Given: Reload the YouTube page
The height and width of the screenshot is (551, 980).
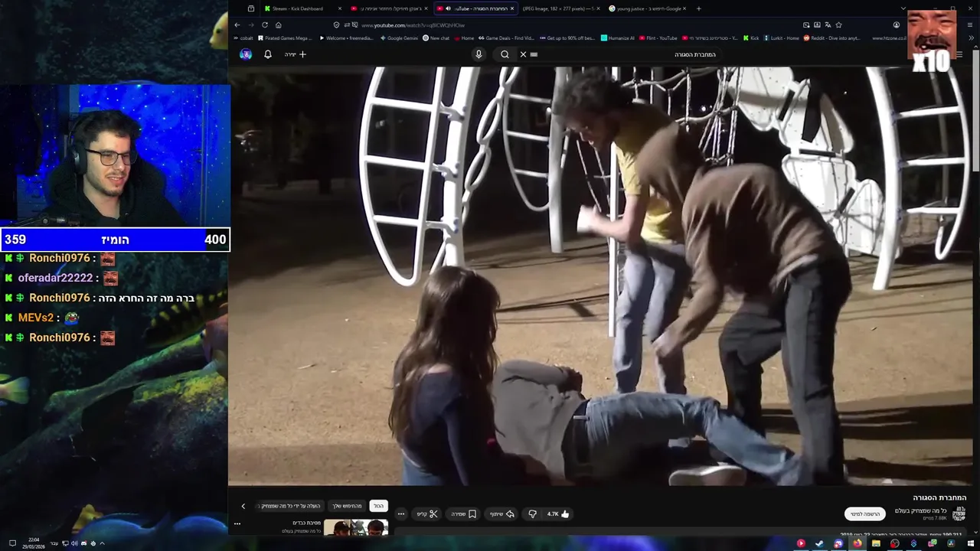Looking at the screenshot, I should tap(265, 24).
